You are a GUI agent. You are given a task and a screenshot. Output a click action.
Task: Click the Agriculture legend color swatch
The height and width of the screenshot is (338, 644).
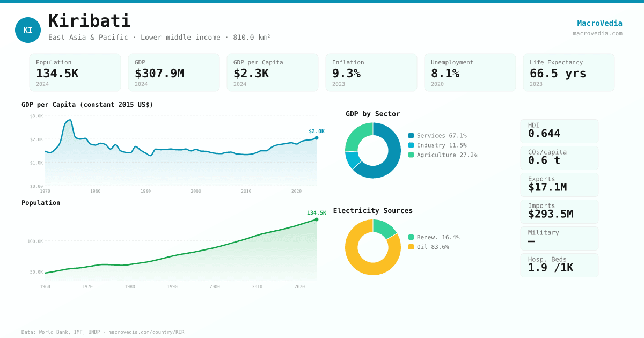coord(411,155)
